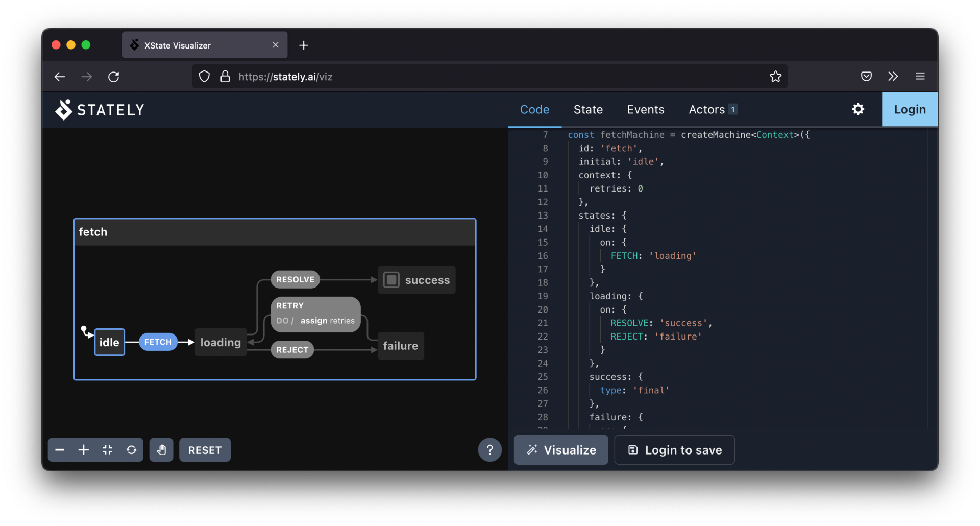980x526 pixels.
Task: Click the FETCH event in diagram
Action: [x=158, y=342]
